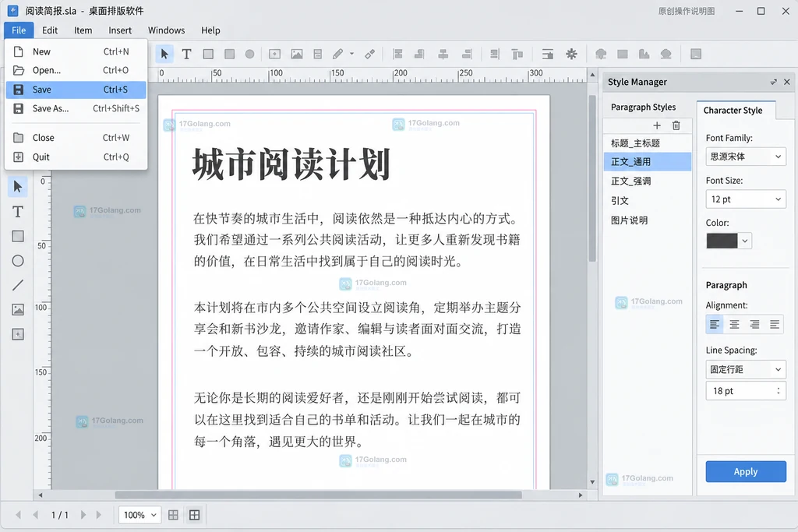Choose the text T tool in top toolbar
The image size is (798, 532).
[x=186, y=54]
